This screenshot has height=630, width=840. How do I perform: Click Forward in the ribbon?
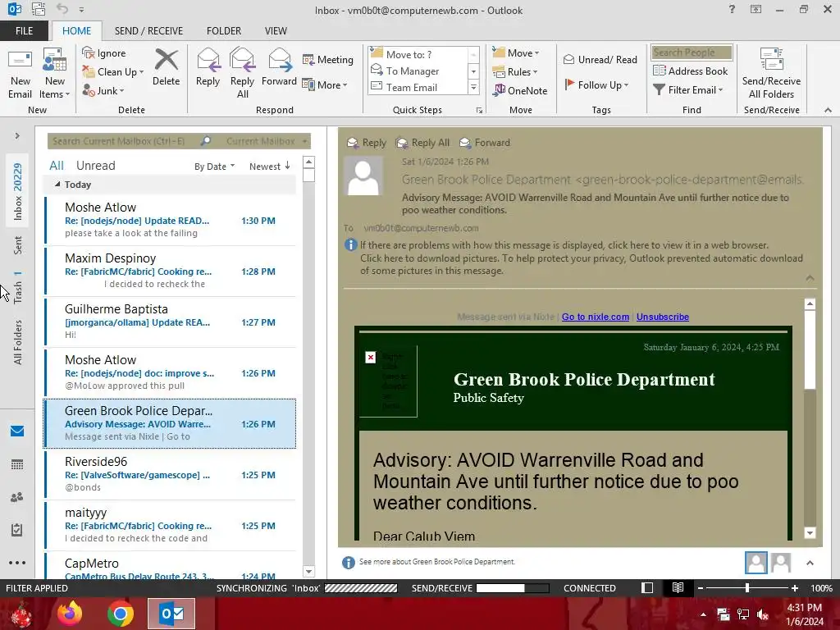click(x=279, y=67)
